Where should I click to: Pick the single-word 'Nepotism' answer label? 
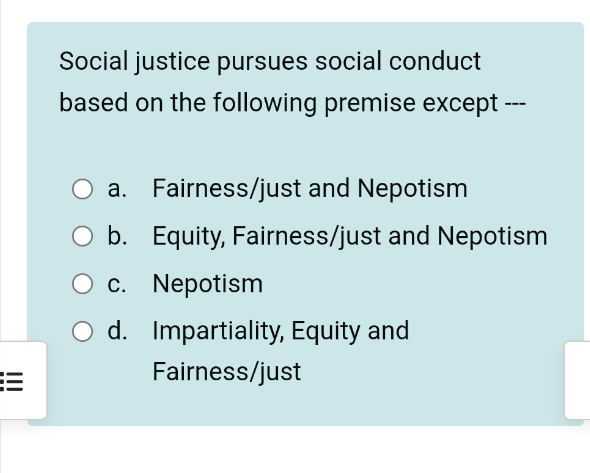click(x=208, y=283)
